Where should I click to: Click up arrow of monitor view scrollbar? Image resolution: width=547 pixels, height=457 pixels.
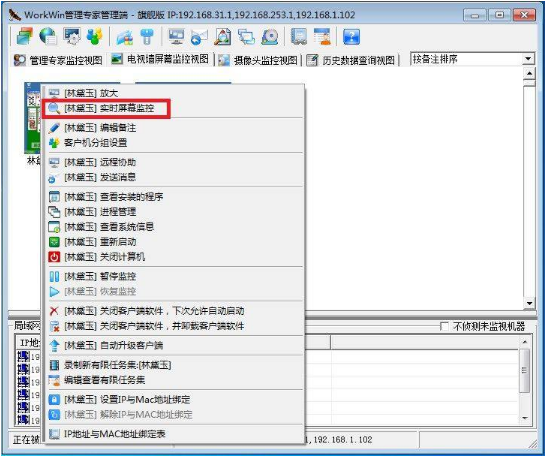pos(529,73)
